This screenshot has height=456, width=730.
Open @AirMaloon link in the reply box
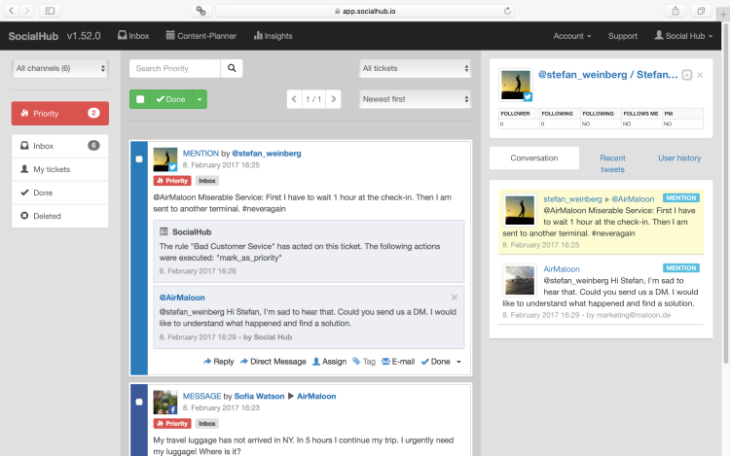pos(182,297)
